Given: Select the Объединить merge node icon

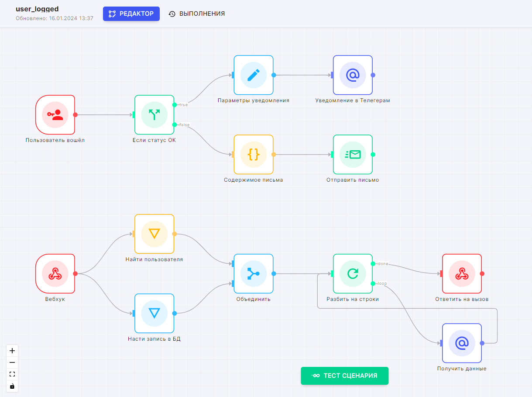Looking at the screenshot, I should (254, 274).
